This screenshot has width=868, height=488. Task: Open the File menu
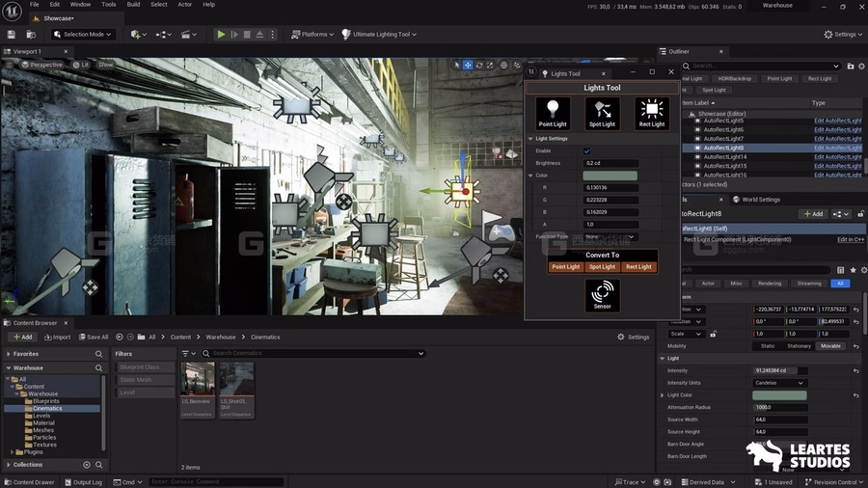[x=35, y=5]
